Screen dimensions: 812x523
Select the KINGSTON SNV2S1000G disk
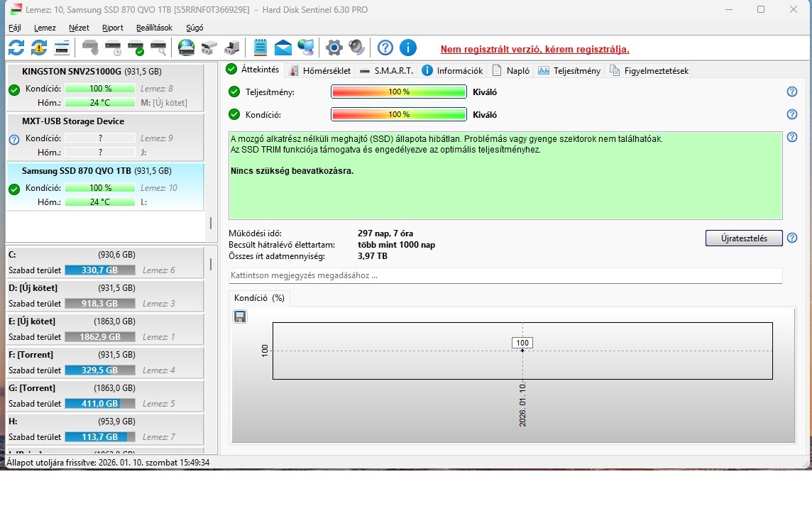click(105, 87)
